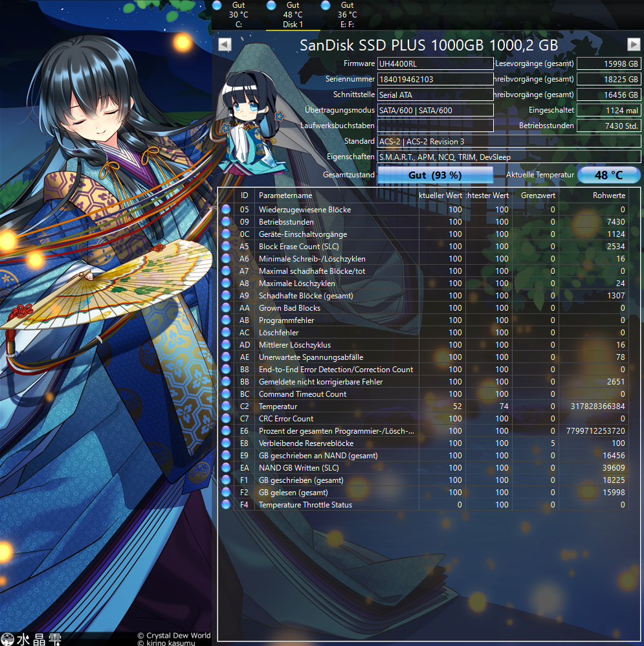The image size is (644, 646).
Task: Click the status orb for Mittlerer Löschzyklus
Action: point(226,345)
